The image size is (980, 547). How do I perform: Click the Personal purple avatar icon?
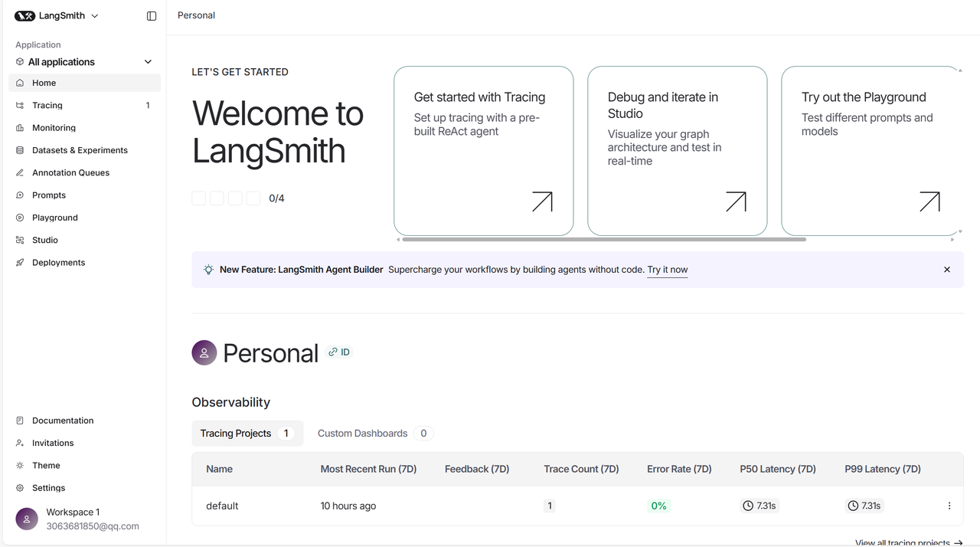(204, 352)
